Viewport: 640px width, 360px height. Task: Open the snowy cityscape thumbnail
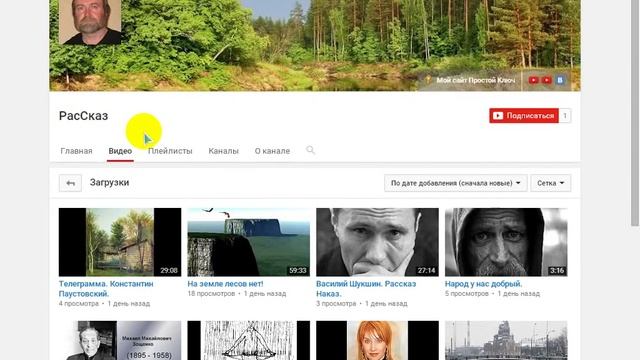pos(506,340)
